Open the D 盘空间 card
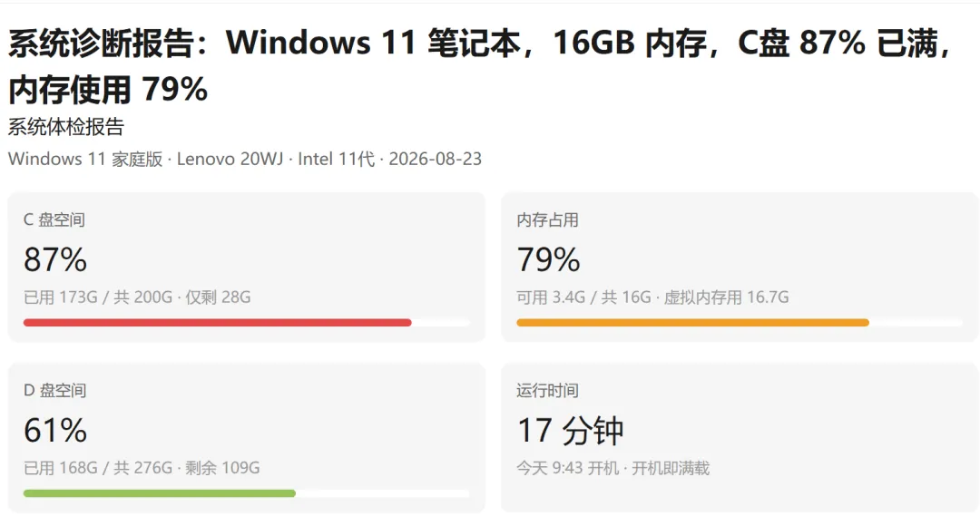The width and height of the screenshot is (980, 516). click(x=246, y=437)
